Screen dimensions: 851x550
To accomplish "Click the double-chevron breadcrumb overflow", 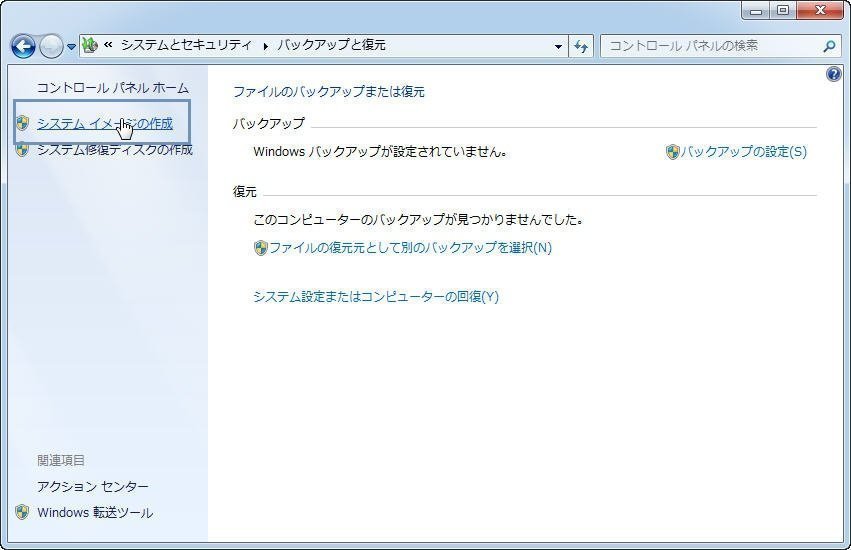I will (109, 46).
